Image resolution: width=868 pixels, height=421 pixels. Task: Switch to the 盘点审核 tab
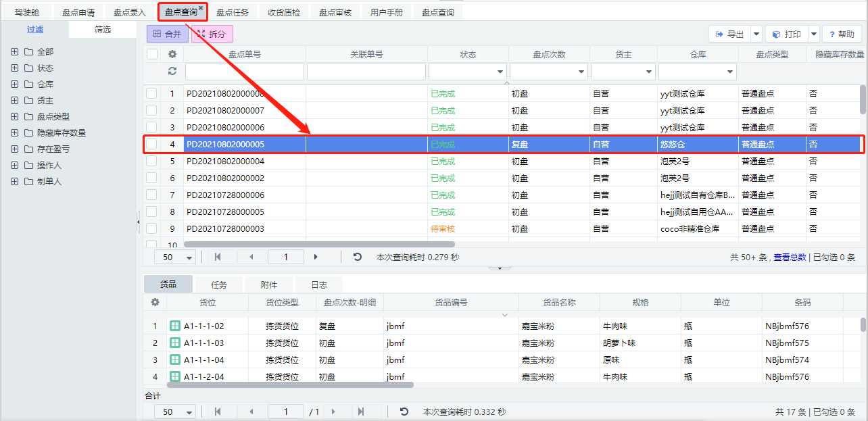(x=335, y=13)
